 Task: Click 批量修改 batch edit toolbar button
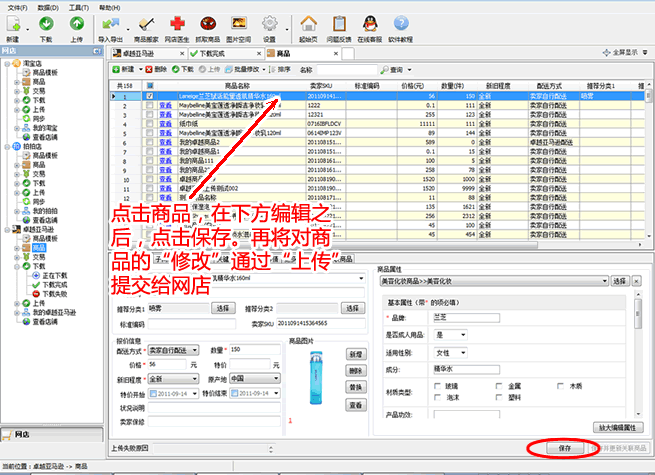point(242,69)
